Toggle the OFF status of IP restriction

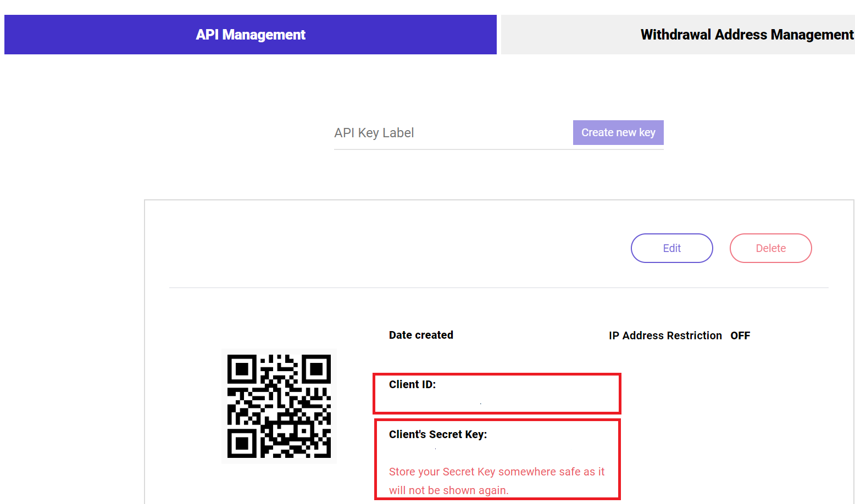click(x=740, y=335)
